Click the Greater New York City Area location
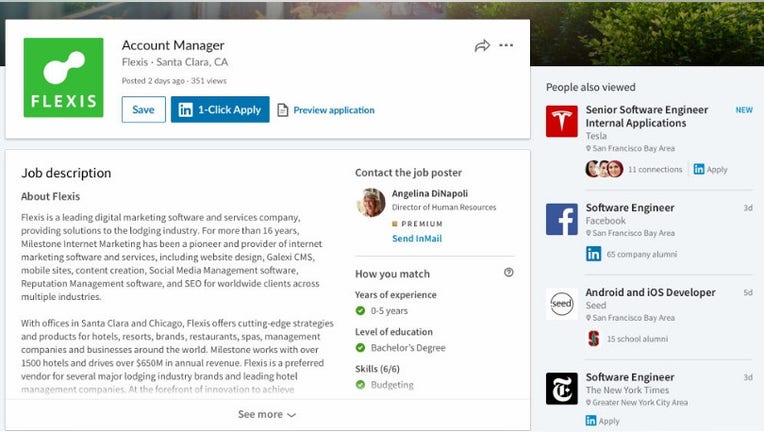The height and width of the screenshot is (432, 764). (x=640, y=403)
